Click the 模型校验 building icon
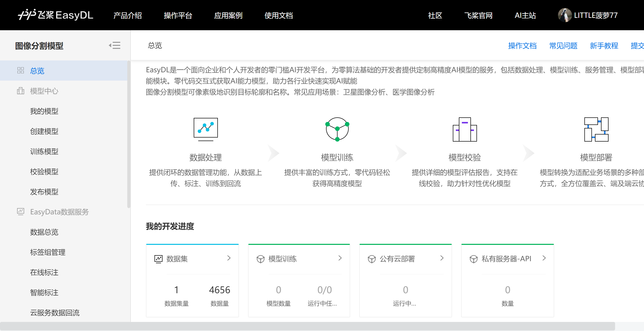644x331 pixels. tap(465, 129)
